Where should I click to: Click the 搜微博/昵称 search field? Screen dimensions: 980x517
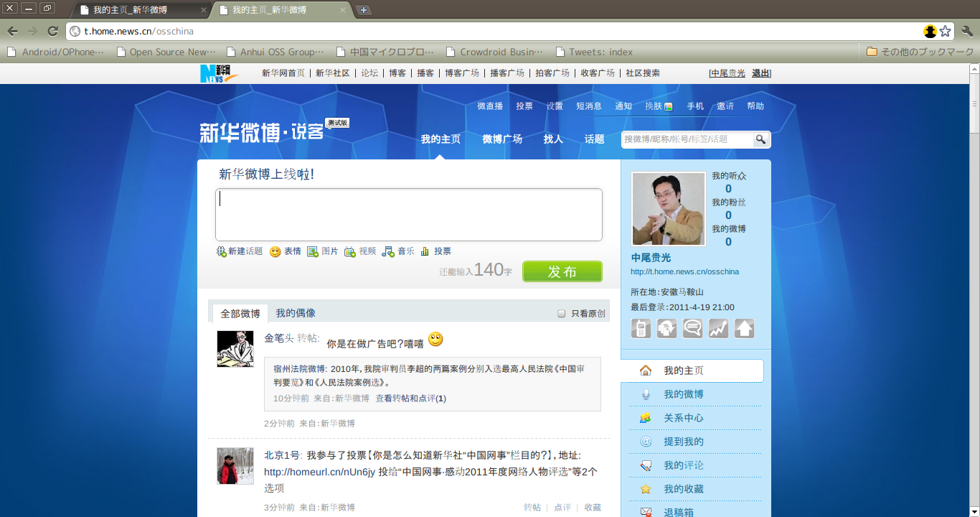(x=687, y=139)
